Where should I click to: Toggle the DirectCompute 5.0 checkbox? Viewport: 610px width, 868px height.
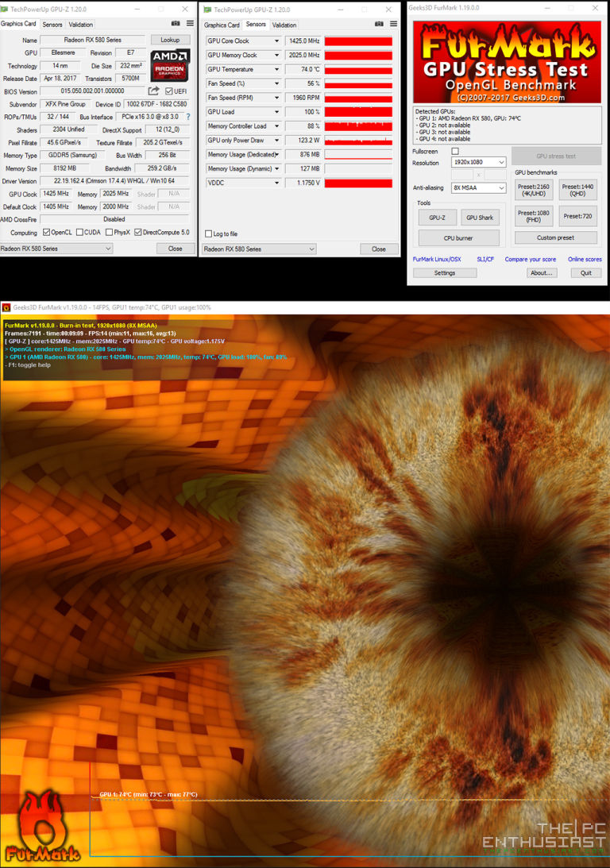pyautogui.click(x=138, y=233)
